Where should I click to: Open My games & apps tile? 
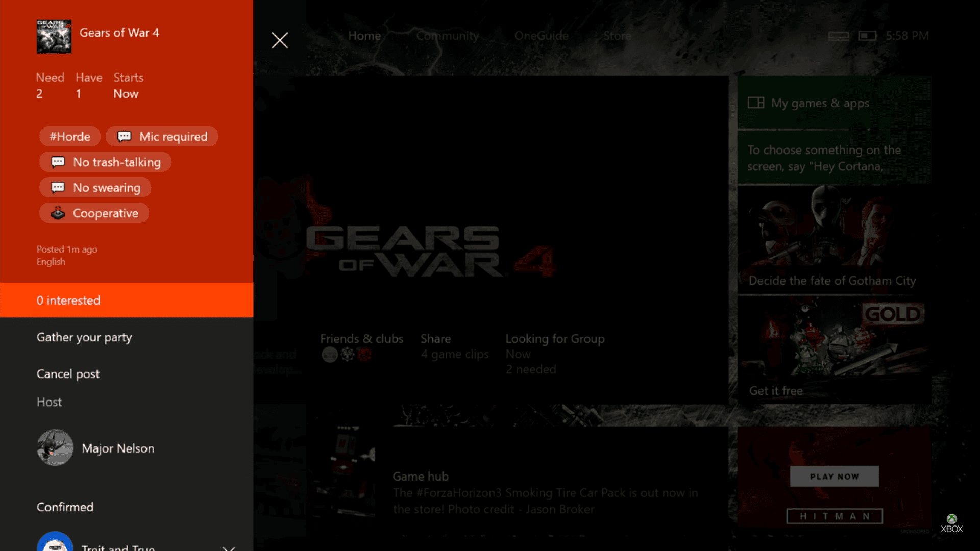[x=835, y=102]
